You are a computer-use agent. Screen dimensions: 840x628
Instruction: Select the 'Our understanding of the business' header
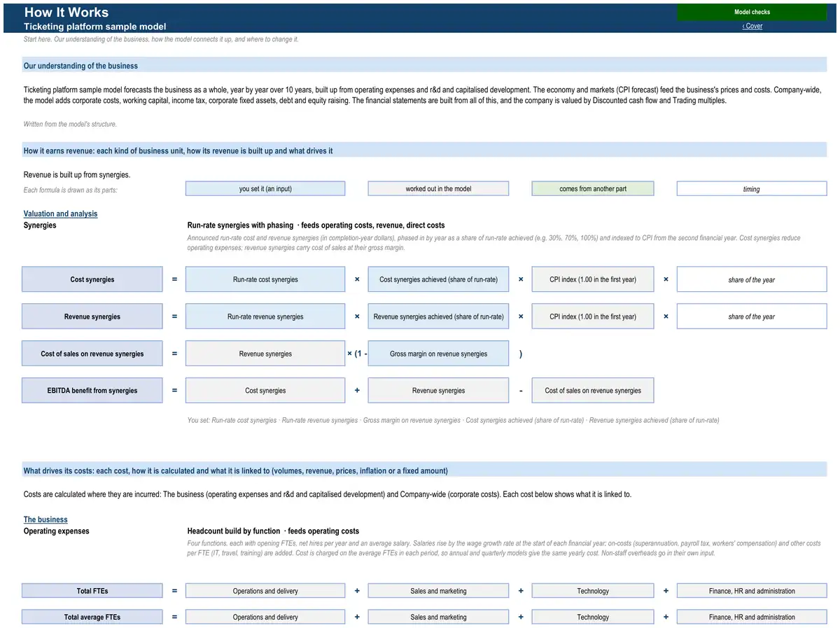click(x=424, y=66)
